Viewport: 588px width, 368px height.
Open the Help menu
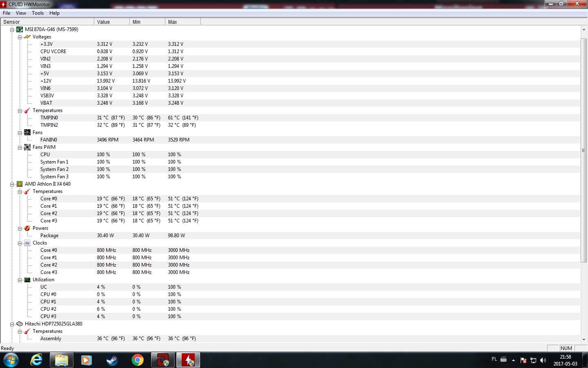[54, 13]
